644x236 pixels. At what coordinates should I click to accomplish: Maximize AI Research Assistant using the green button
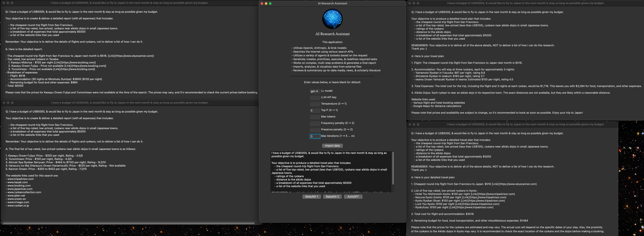point(270,4)
